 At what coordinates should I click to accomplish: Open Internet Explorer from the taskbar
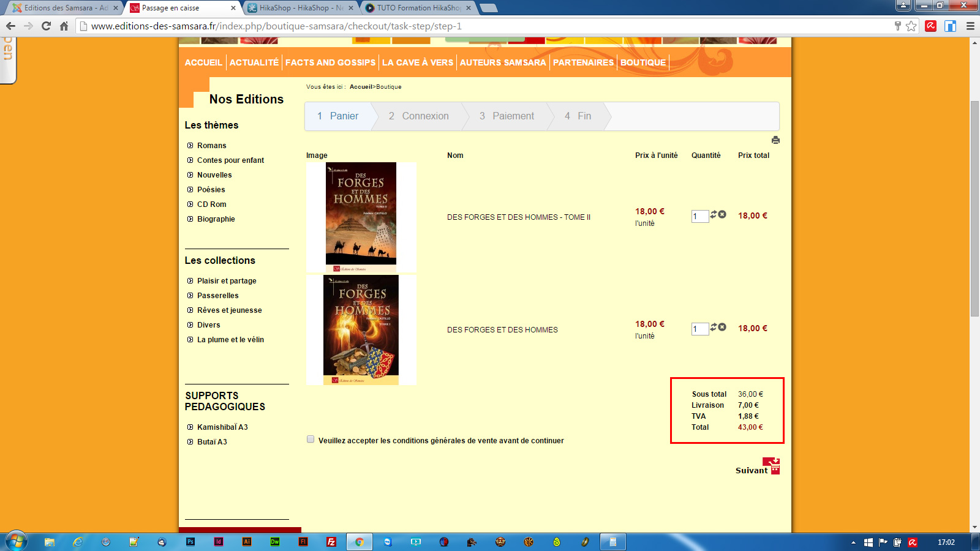click(x=78, y=542)
